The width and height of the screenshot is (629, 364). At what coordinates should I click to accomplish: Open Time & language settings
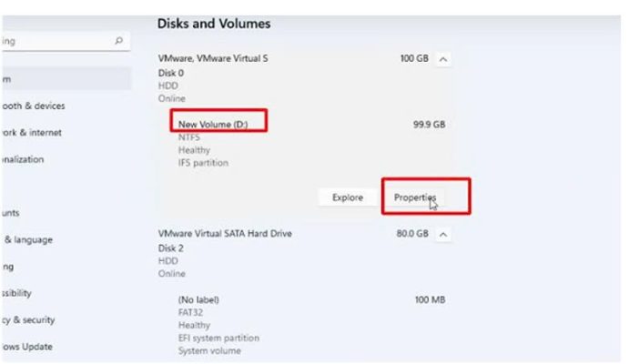[28, 239]
